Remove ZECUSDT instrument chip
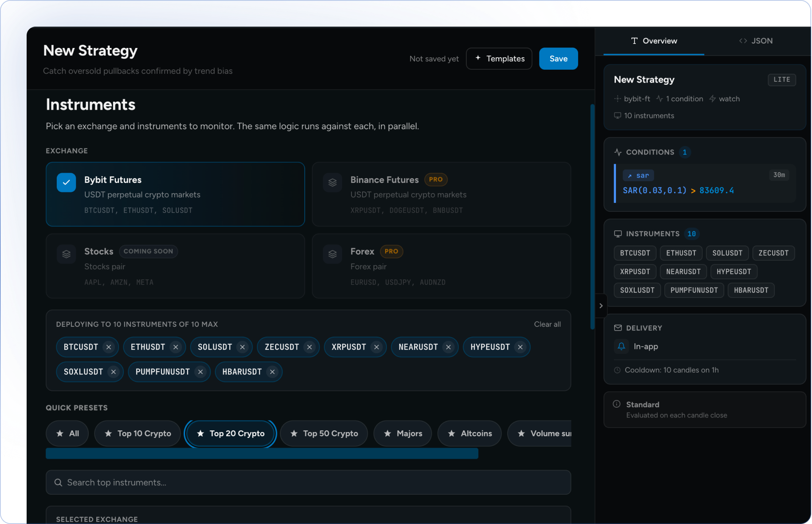This screenshot has width=812, height=524. (x=310, y=347)
